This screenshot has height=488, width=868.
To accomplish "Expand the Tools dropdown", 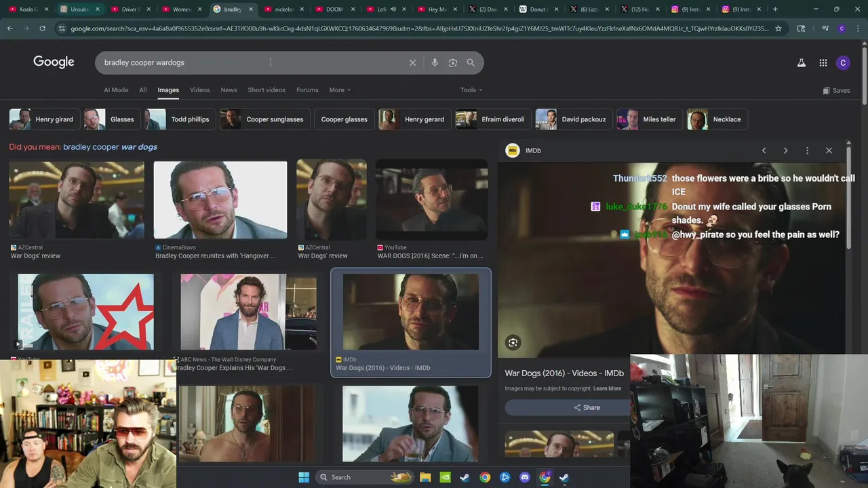I will pos(471,90).
